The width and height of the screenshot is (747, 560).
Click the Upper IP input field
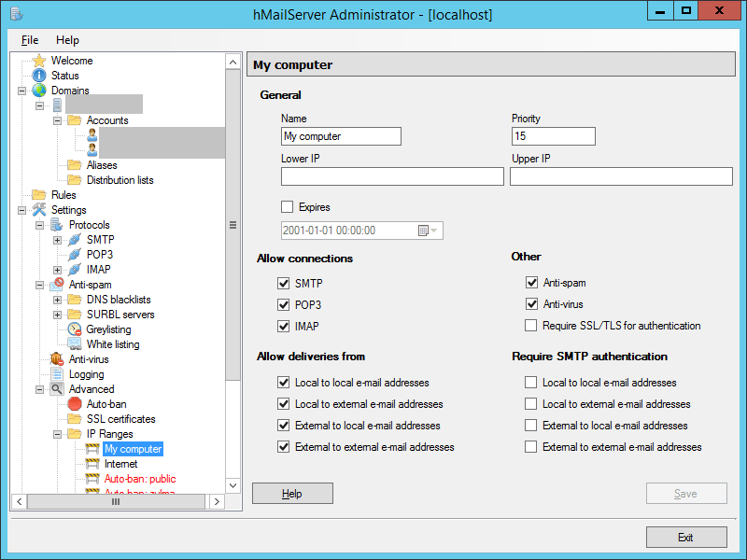621,176
